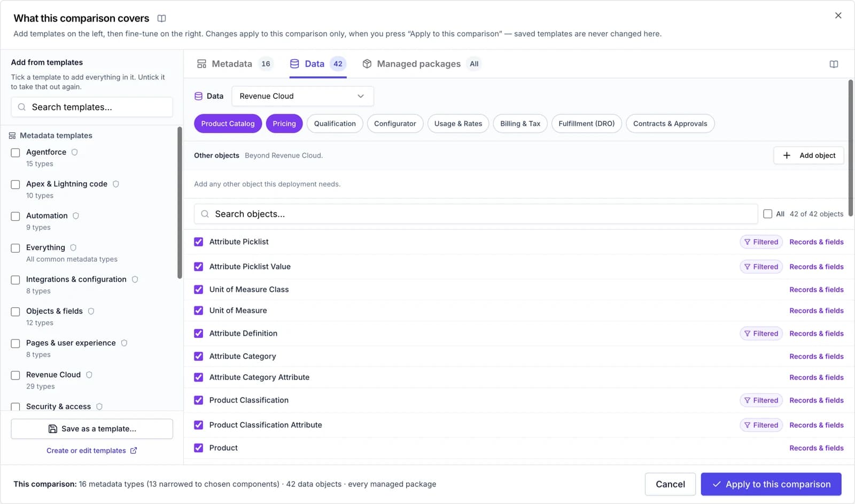Uncheck the Product object checkbox
855x504 pixels.
point(199,448)
